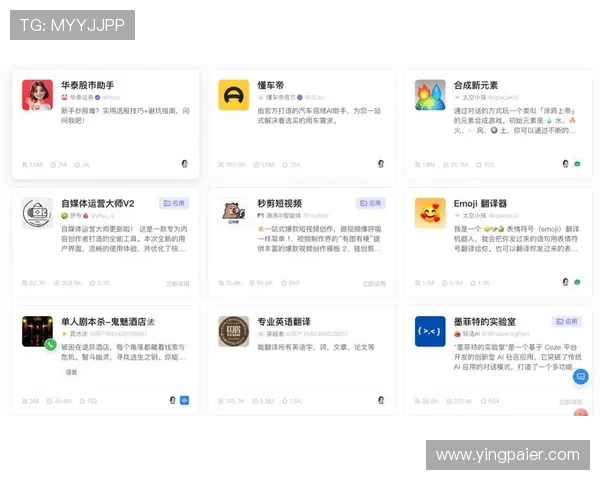The image size is (600, 480).
Task: Click the star favorites icon on Emoji 翻译器 card
Action: click(x=473, y=283)
